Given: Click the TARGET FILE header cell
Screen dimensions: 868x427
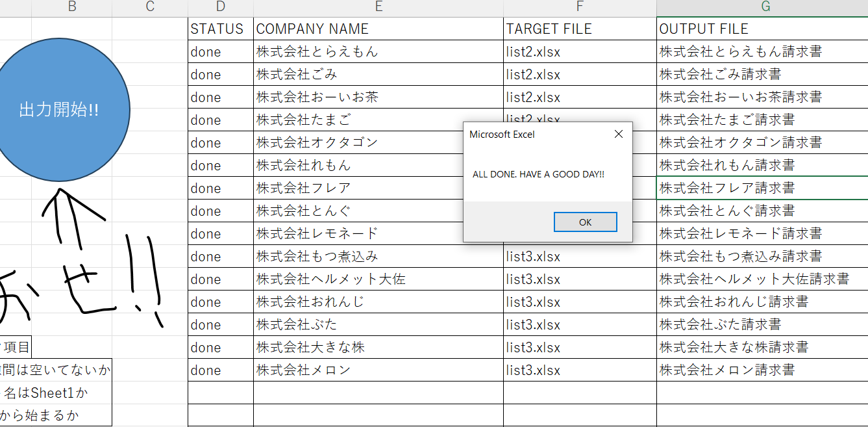Looking at the screenshot, I should coord(549,29).
